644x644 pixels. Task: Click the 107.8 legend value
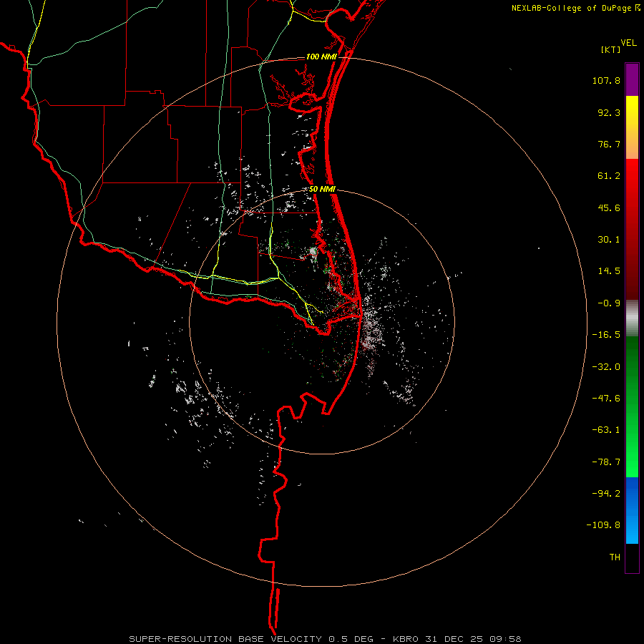[x=606, y=80]
